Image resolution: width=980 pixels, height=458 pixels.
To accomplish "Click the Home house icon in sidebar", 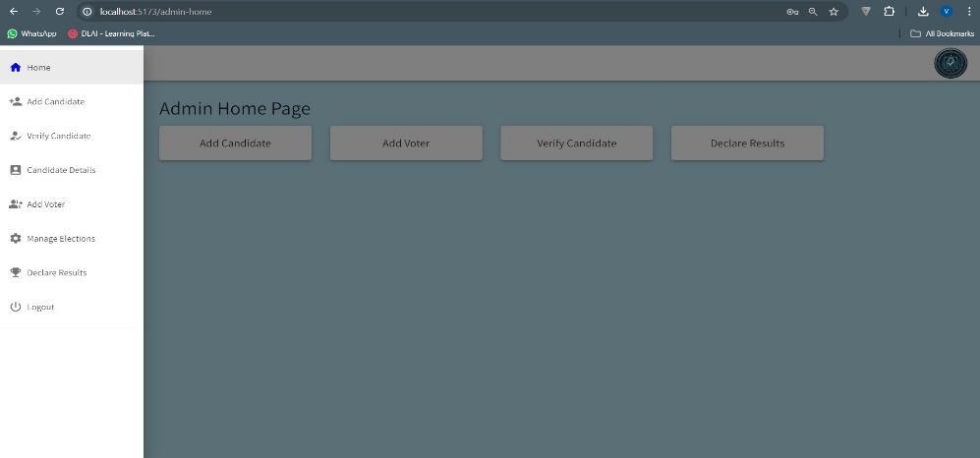I will 16,68.
